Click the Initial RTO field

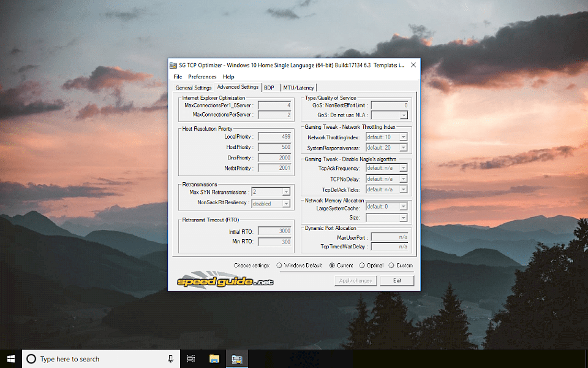pyautogui.click(x=274, y=231)
